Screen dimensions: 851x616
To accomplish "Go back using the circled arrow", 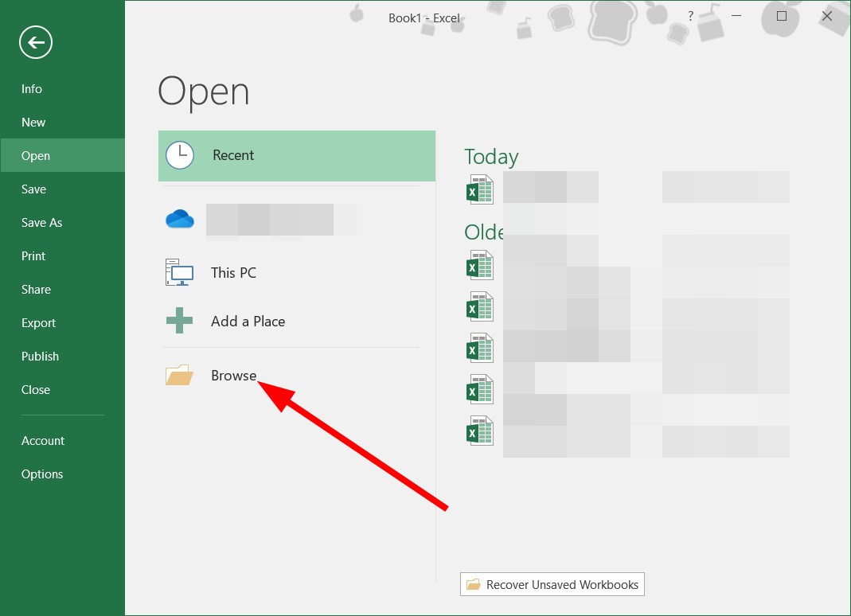I will click(x=36, y=42).
